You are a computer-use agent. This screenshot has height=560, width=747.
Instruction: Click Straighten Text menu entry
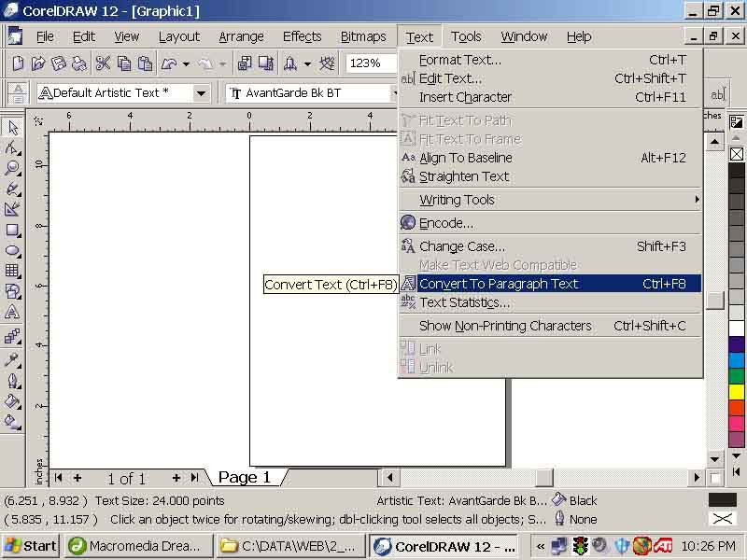click(551, 176)
